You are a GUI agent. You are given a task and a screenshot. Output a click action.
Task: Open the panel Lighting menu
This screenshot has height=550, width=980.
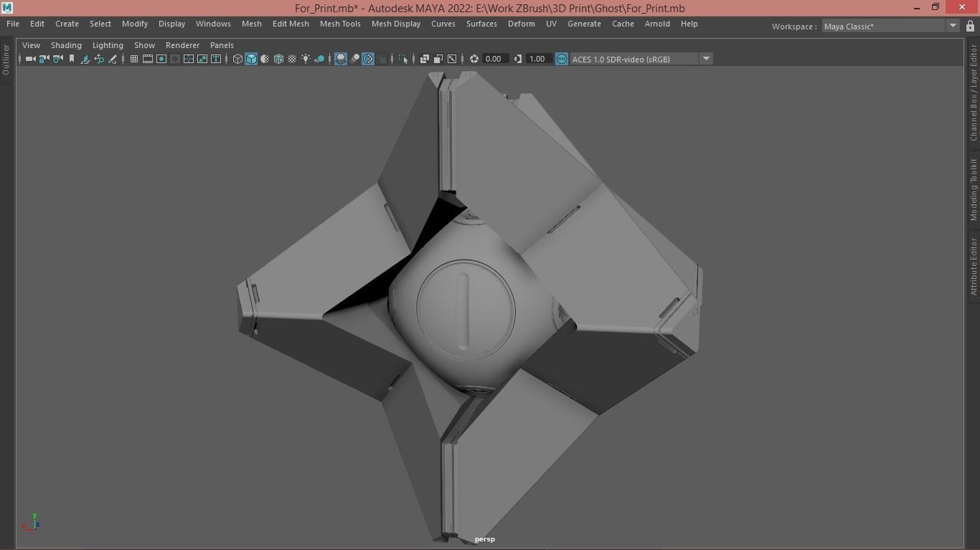pyautogui.click(x=108, y=45)
